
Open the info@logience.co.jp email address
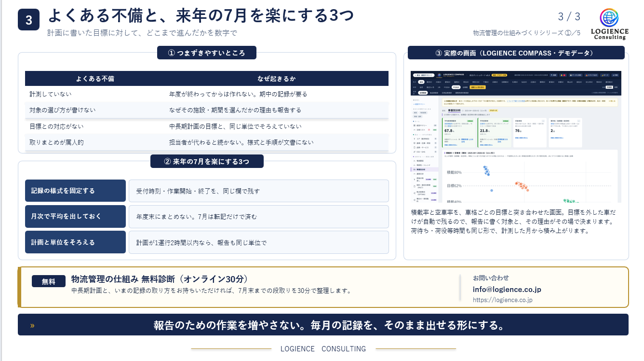507,290
